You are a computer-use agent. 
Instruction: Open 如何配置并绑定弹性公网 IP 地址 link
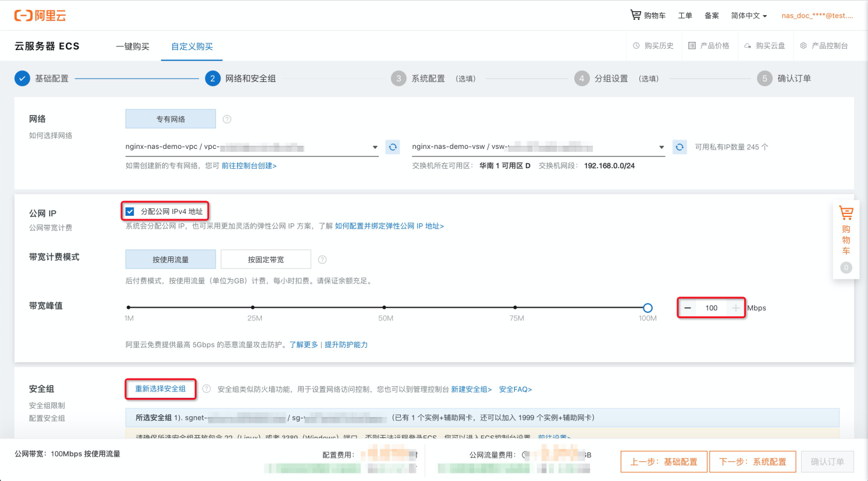[x=389, y=226]
